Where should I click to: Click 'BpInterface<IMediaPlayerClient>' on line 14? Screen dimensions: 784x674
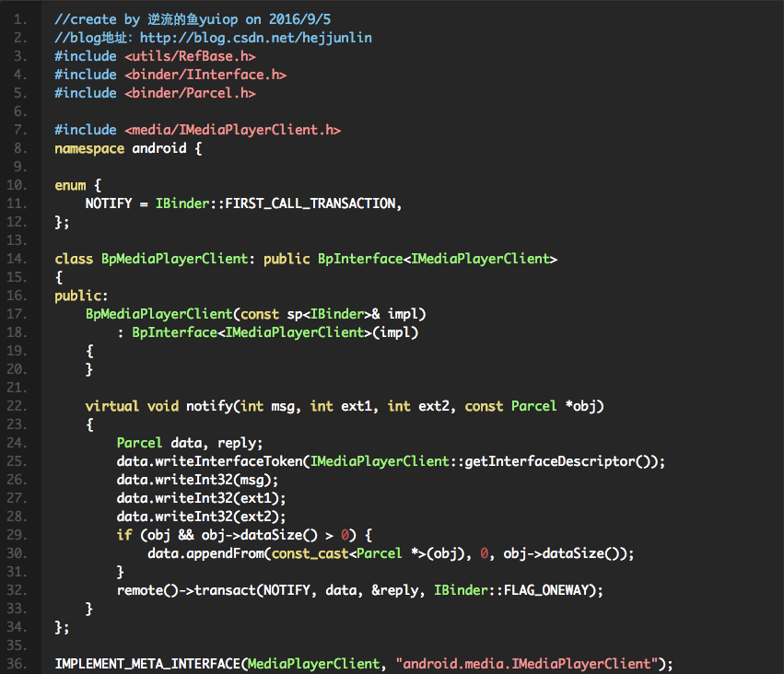tap(438, 259)
